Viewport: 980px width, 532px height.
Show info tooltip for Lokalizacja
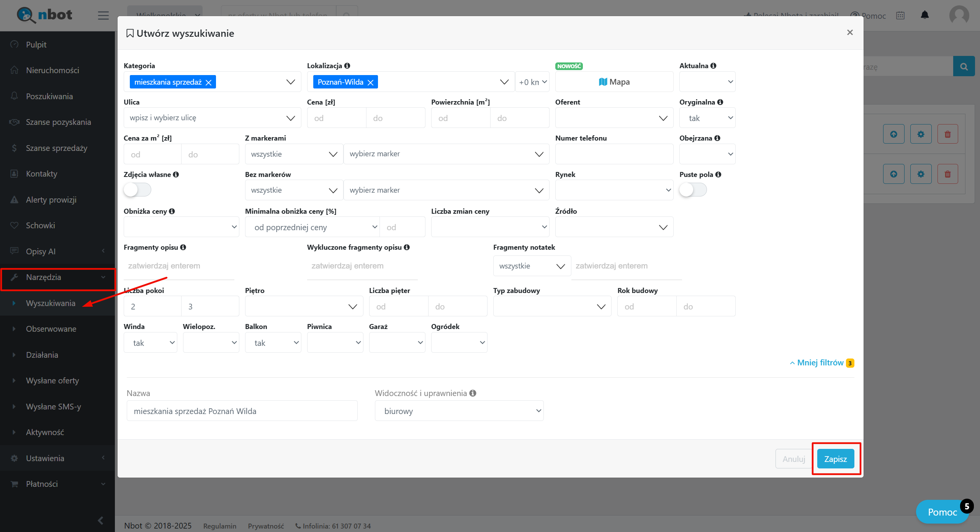(347, 65)
